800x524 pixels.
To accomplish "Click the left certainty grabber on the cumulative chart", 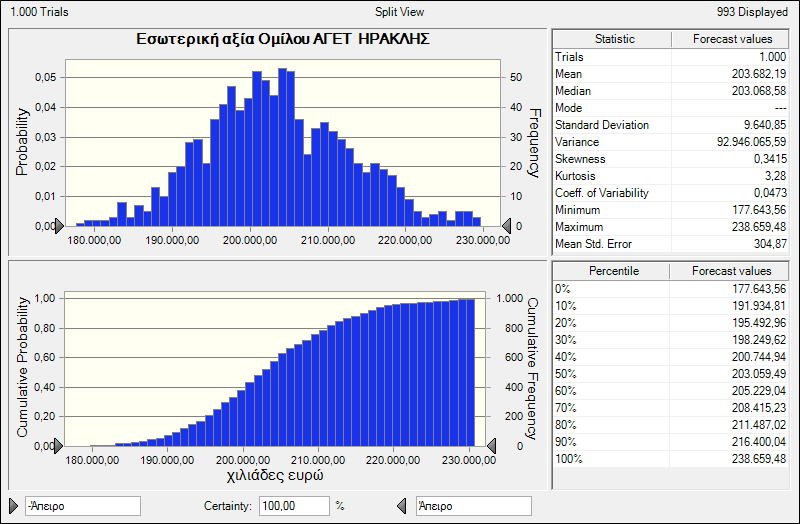I will (59, 446).
